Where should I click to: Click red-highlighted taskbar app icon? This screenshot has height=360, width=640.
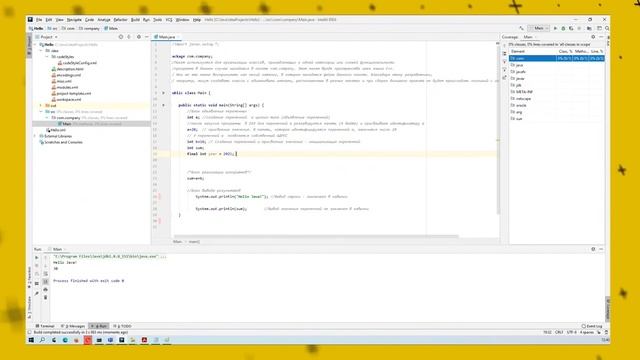(x=88, y=340)
